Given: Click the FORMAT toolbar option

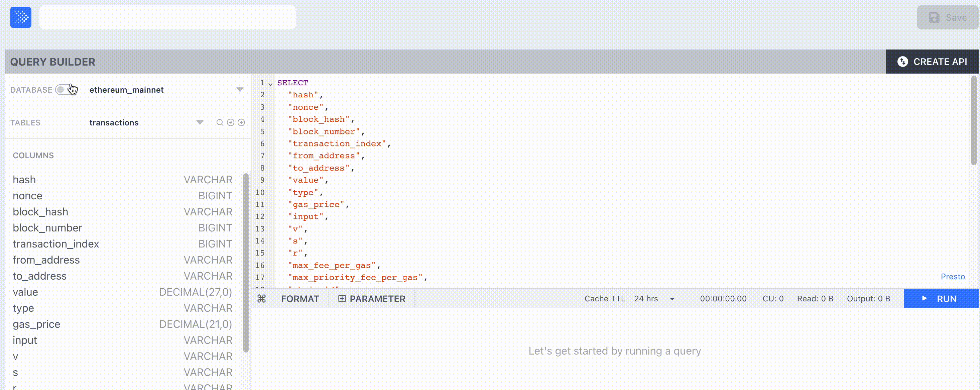Looking at the screenshot, I should point(300,299).
